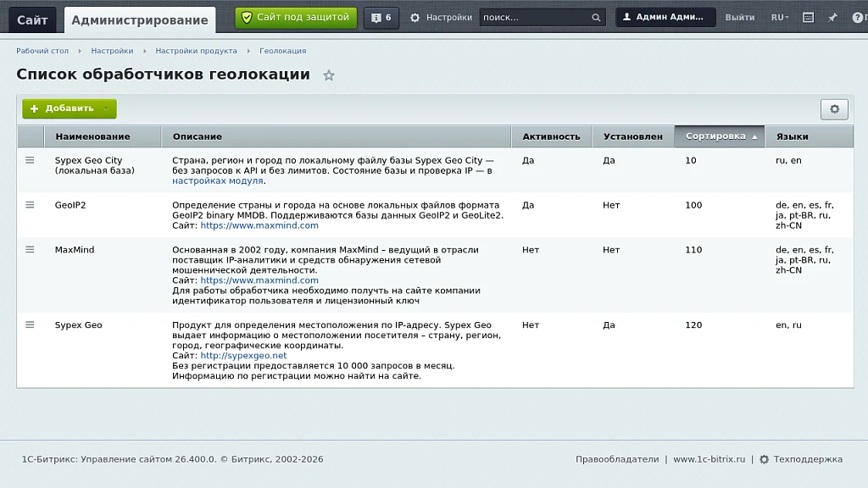This screenshot has width=868, height=488.
Task: Open www.1c-bitrix.ru footer link
Action: point(709,459)
